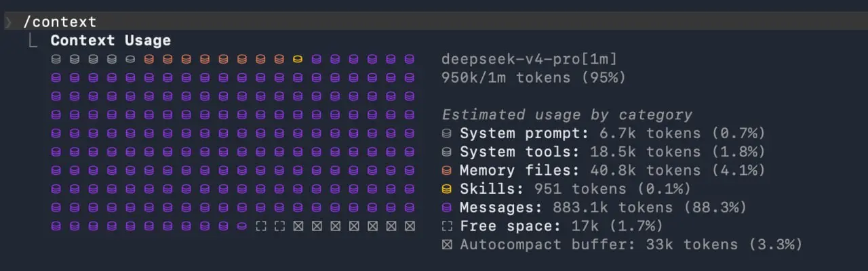This screenshot has height=271, width=868.
Task: Click the /context command input line
Action: tap(434, 21)
